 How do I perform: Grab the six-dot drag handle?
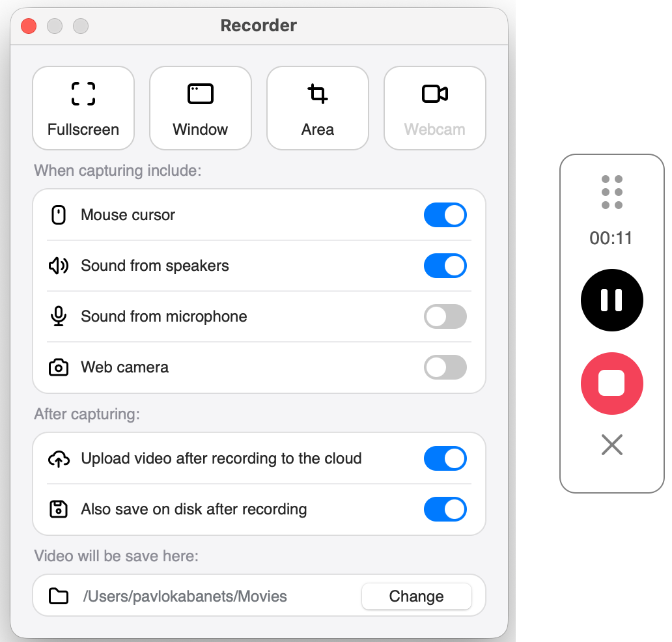coord(611,192)
